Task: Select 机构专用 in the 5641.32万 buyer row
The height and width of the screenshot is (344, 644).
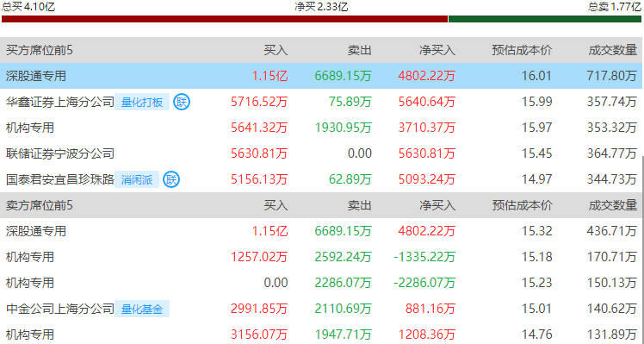Action: click(30, 128)
